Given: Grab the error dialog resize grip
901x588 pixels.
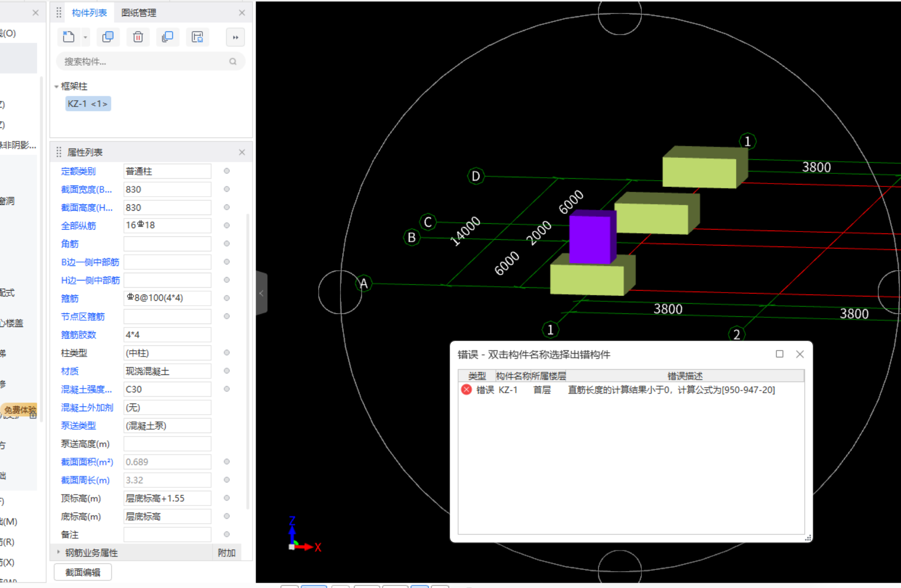Looking at the screenshot, I should coord(808,538).
